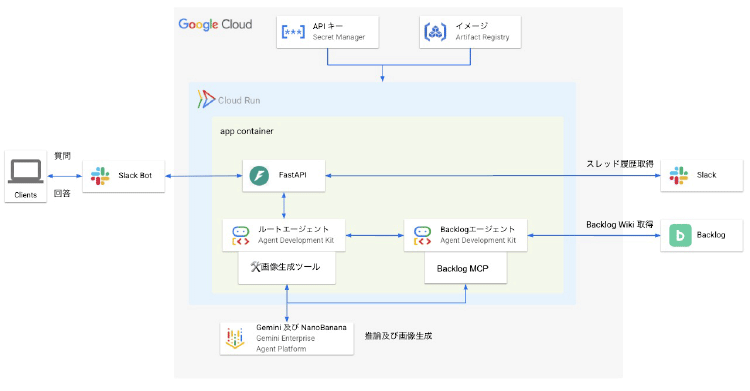This screenshot has width=750, height=391.
Task: Click the Backlogエージェント ADK icon
Action: (422, 235)
